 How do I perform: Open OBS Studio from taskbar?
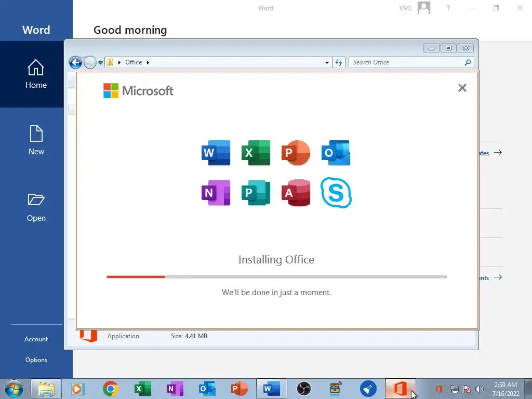pos(303,389)
